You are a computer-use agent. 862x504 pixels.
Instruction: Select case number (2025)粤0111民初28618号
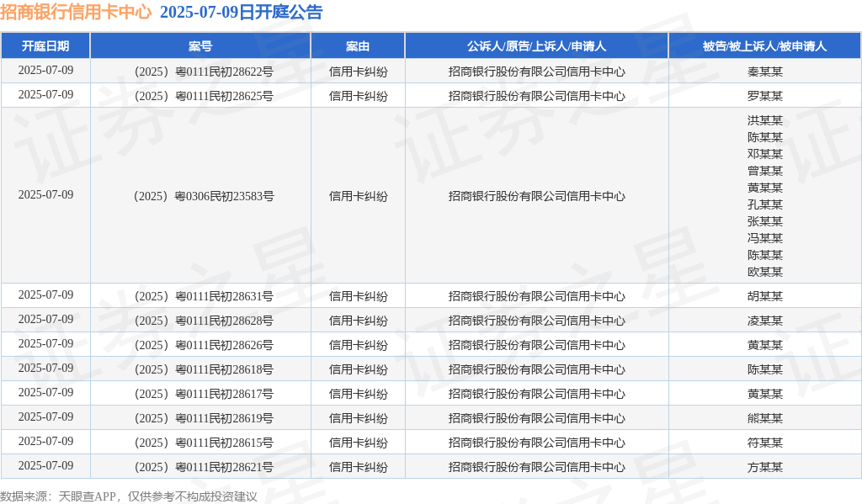coord(204,369)
